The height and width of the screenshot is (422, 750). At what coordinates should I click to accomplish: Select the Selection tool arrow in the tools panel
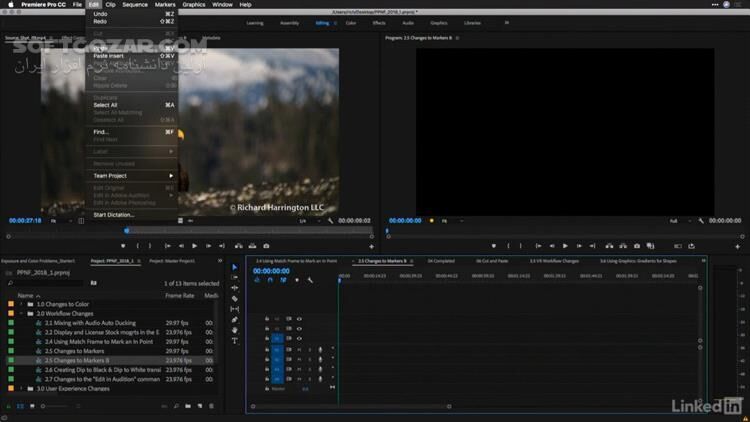coord(234,267)
